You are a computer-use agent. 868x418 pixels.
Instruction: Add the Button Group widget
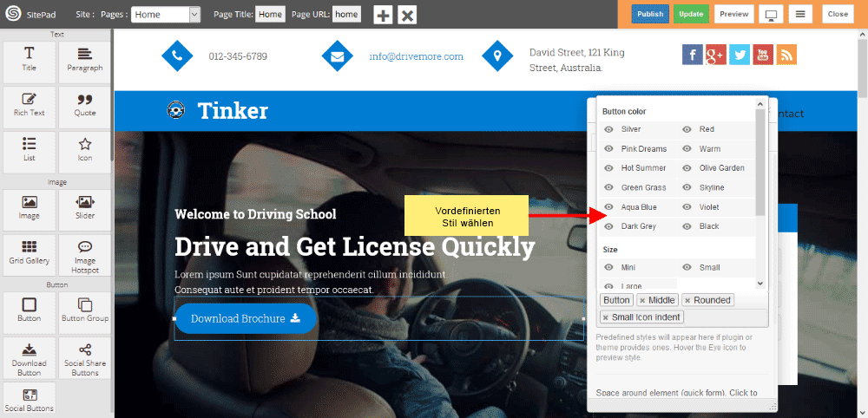[85, 313]
